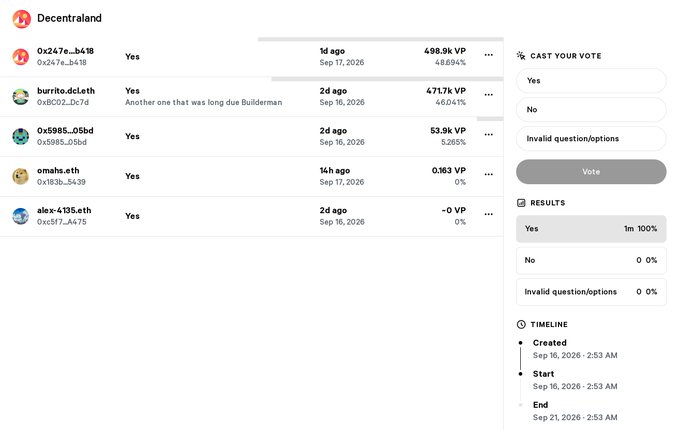Viewport: 679px width, 430px height.
Task: Select the Yes vote option
Action: 591,81
